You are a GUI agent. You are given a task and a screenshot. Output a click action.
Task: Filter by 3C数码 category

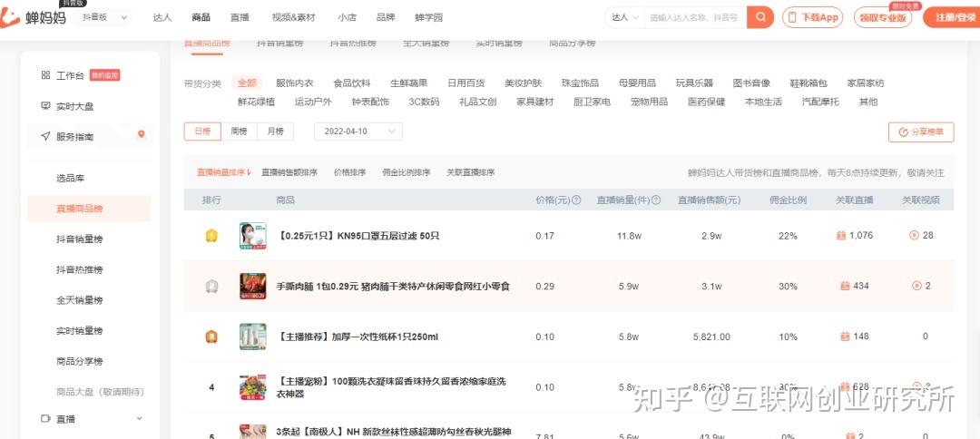(424, 102)
